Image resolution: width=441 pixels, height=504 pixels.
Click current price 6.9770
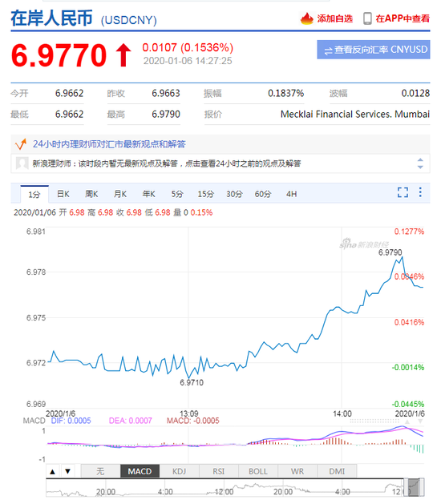point(59,55)
